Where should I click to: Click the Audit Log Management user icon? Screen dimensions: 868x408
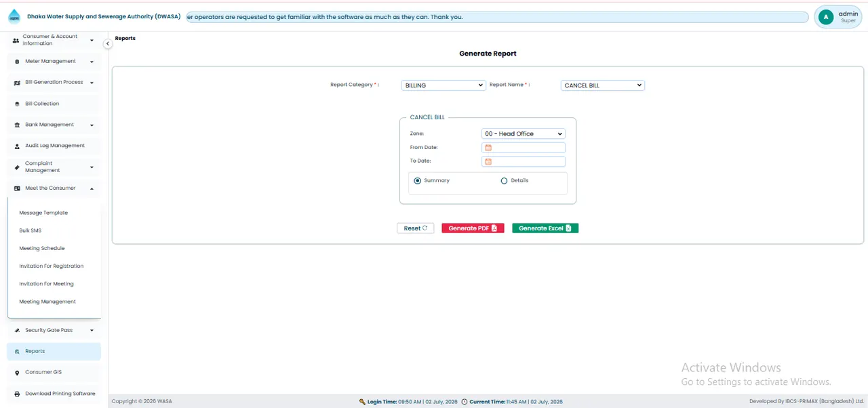point(18,146)
